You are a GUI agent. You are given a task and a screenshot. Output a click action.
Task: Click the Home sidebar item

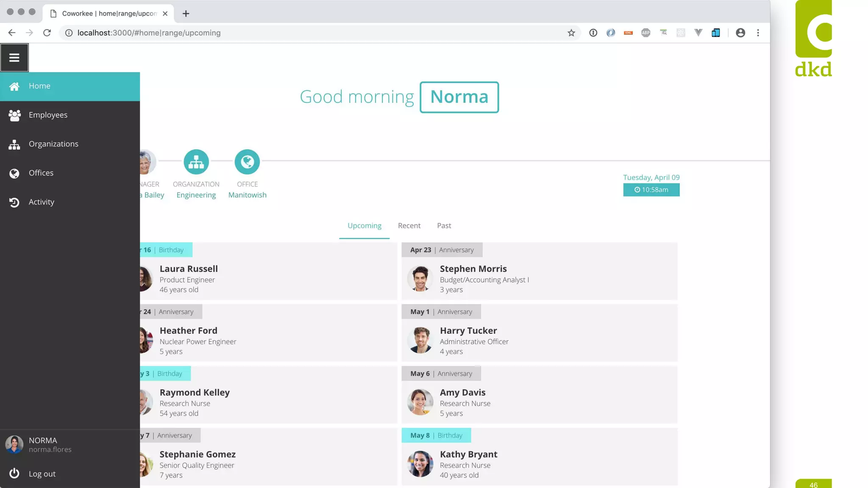pyautogui.click(x=39, y=86)
